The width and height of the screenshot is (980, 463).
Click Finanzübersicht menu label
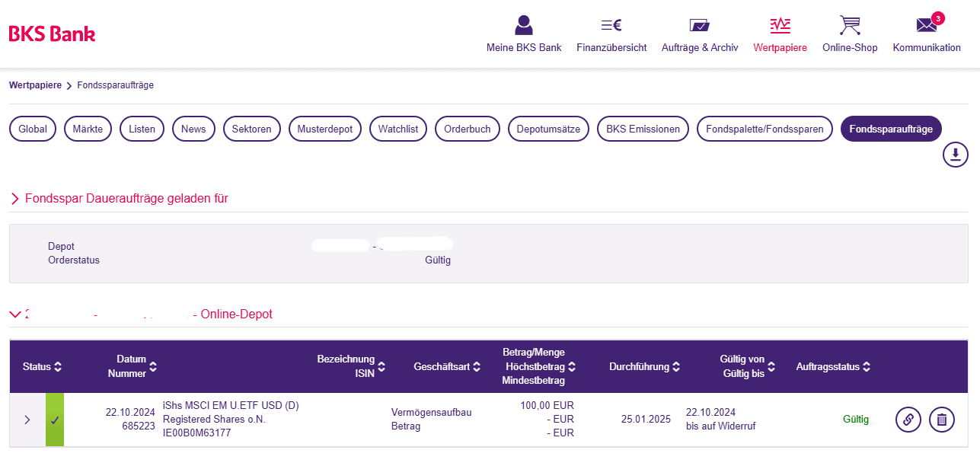tap(611, 47)
